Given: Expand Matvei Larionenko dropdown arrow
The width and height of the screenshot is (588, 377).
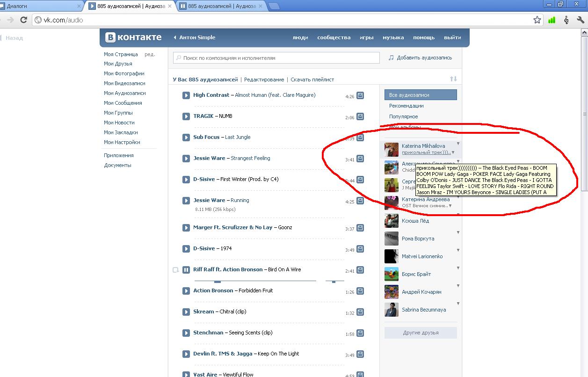Looking at the screenshot, I should (x=458, y=250).
